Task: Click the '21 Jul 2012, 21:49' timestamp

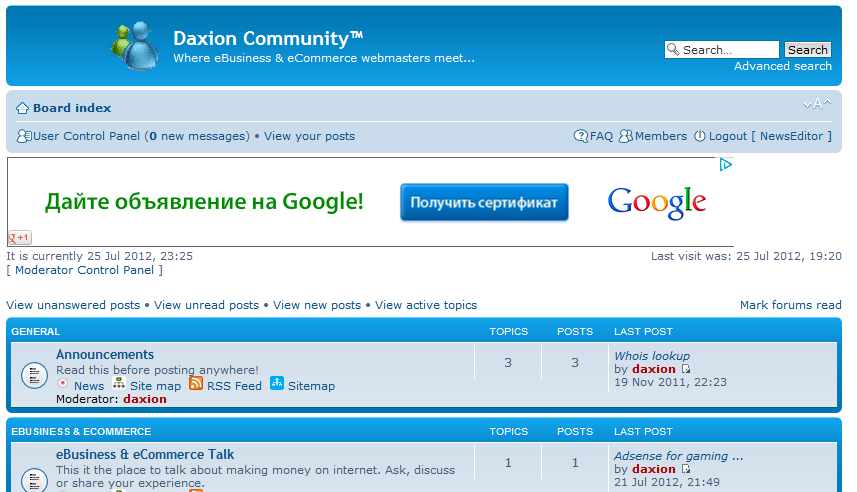Action: [x=667, y=482]
